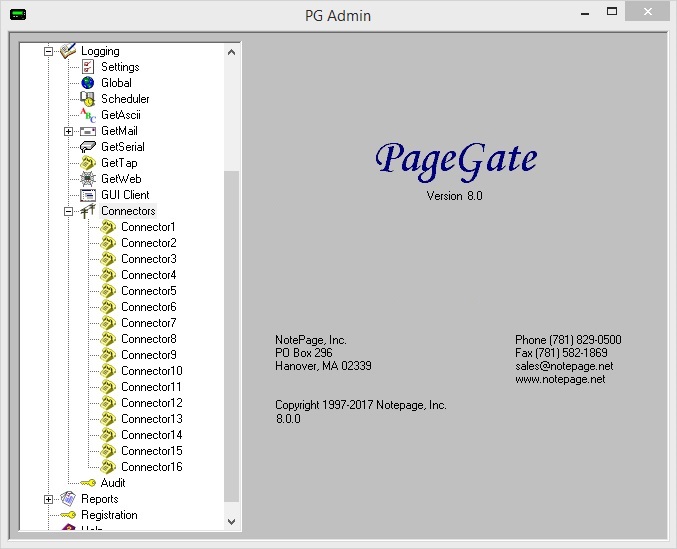Click the GUI Client window icon
Screen dimensions: 677x549
coord(88,195)
